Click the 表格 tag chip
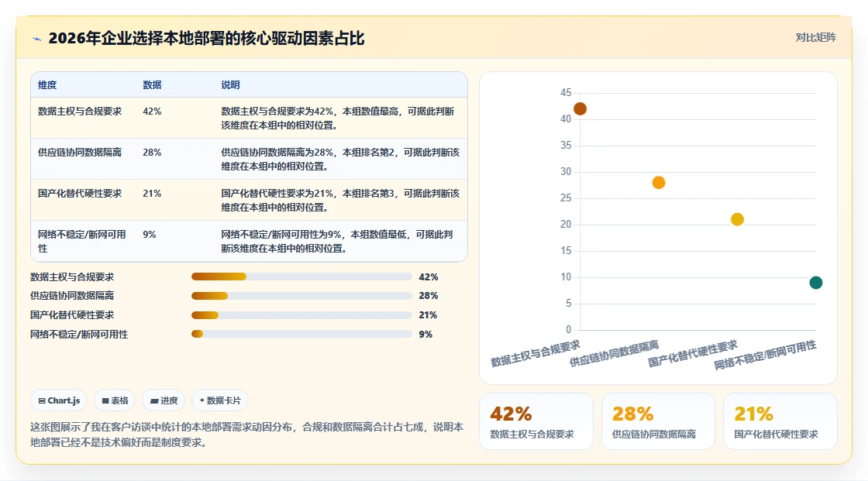The height and width of the screenshot is (481, 868). (115, 400)
